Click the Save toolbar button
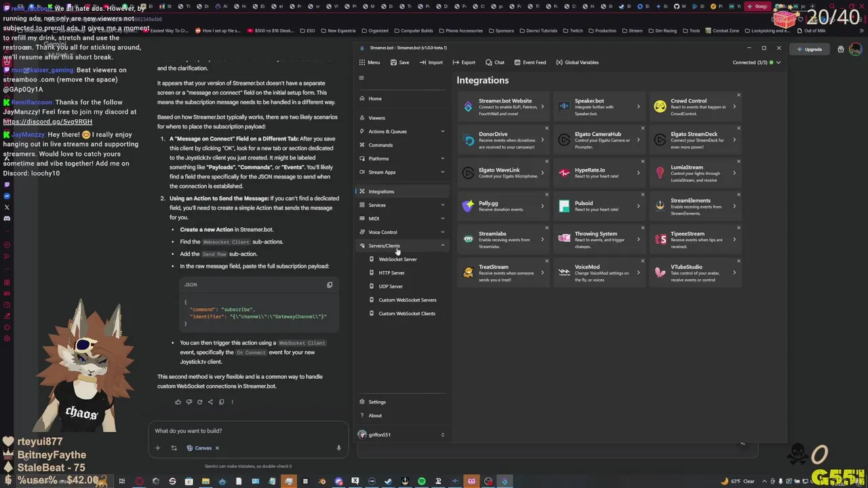868x488 pixels. [399, 62]
